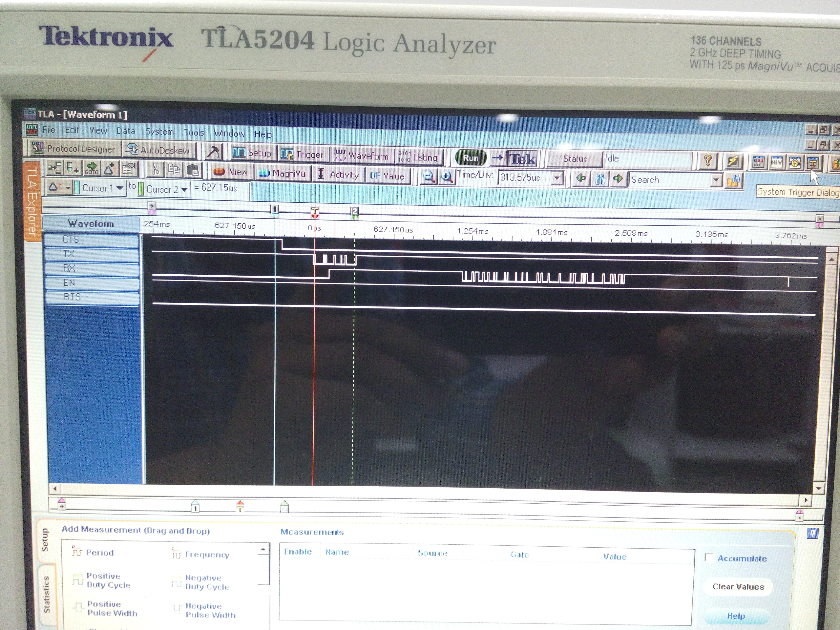Toggle the iView button
Viewport: 840px width, 630px height.
230,172
